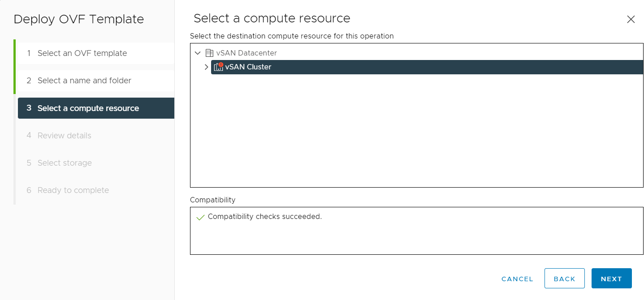
Task: Click the Compatibility checks succeeded message
Action: tap(265, 217)
